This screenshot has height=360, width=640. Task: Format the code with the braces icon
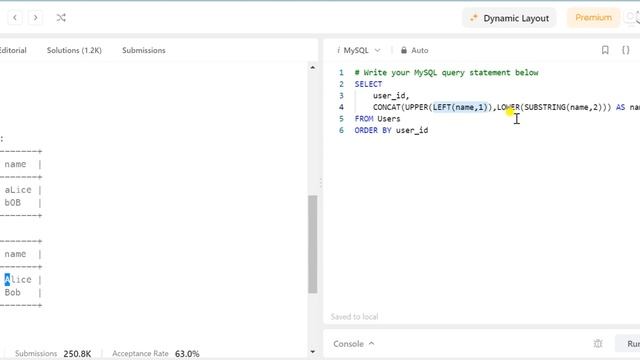pyautogui.click(x=625, y=50)
